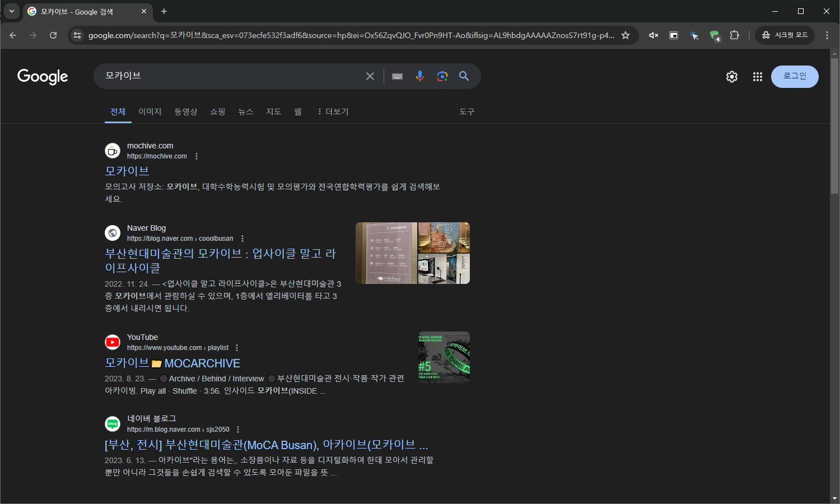The image size is (840, 504).
Task: Click the mochive.com favicon
Action: (113, 151)
